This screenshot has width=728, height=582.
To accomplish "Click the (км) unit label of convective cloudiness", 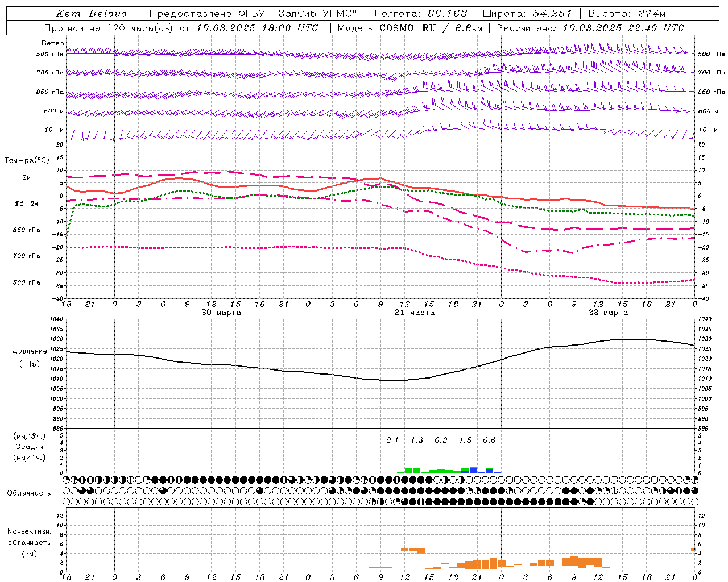I will (30, 554).
